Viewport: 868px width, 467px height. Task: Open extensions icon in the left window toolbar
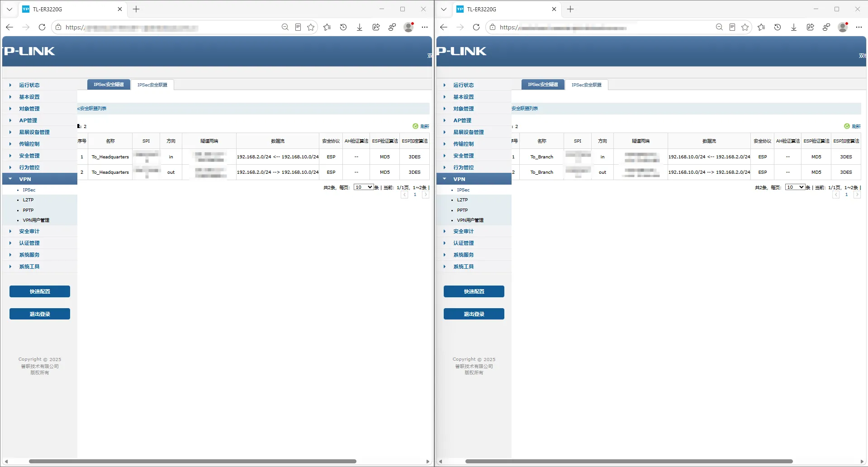[392, 27]
